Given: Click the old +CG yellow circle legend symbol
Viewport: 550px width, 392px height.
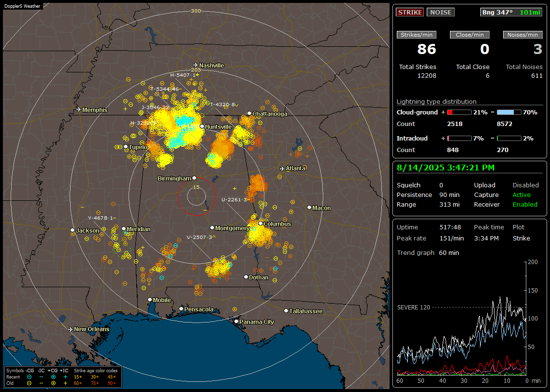Looking at the screenshot, I should [x=53, y=383].
